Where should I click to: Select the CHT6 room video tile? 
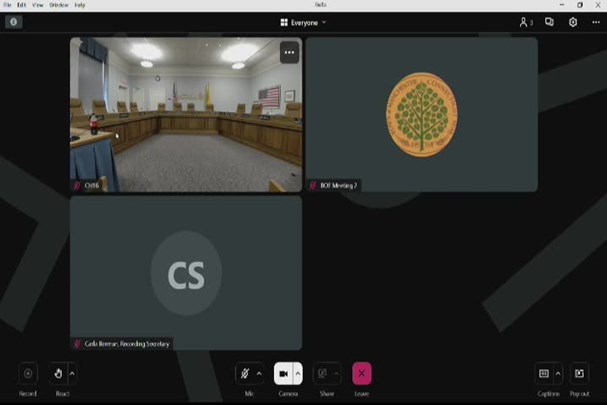point(186,114)
